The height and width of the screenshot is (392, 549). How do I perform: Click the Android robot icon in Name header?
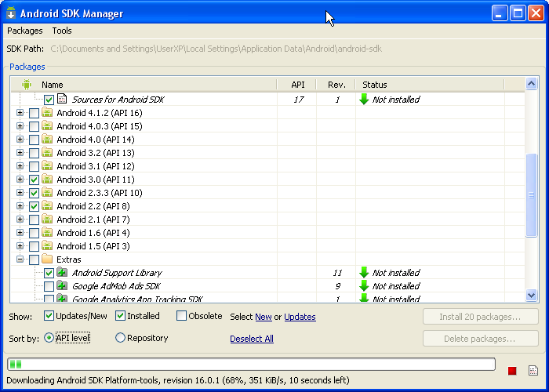click(27, 85)
